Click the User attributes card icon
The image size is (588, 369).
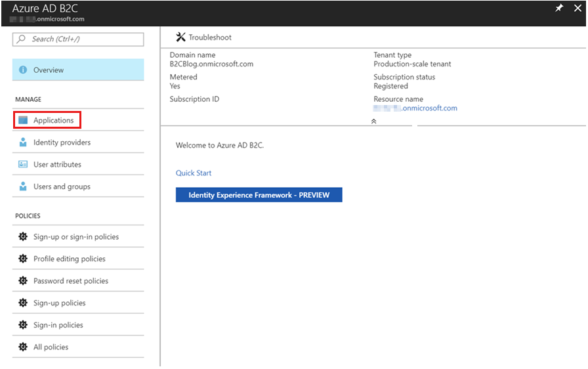23,164
